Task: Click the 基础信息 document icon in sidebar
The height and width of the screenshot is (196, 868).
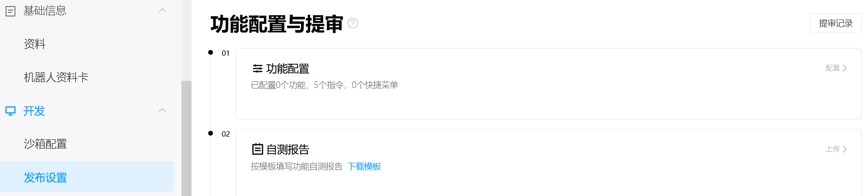Action: 10,11
